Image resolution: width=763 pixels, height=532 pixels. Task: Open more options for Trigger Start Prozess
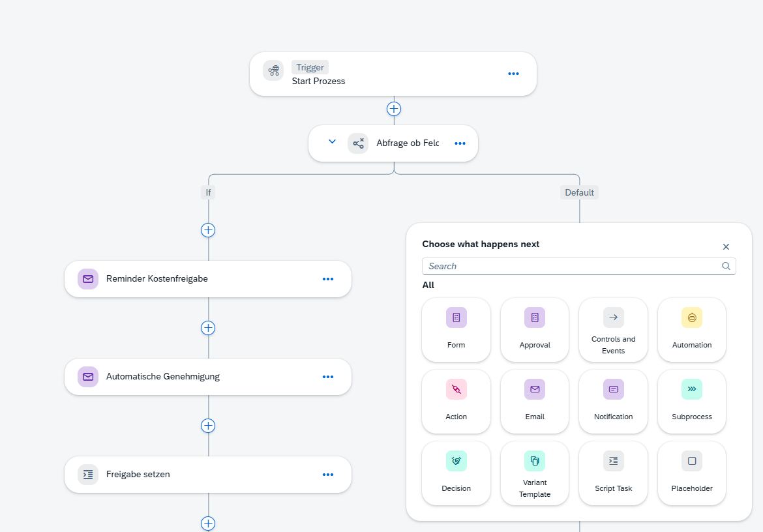[513, 74]
